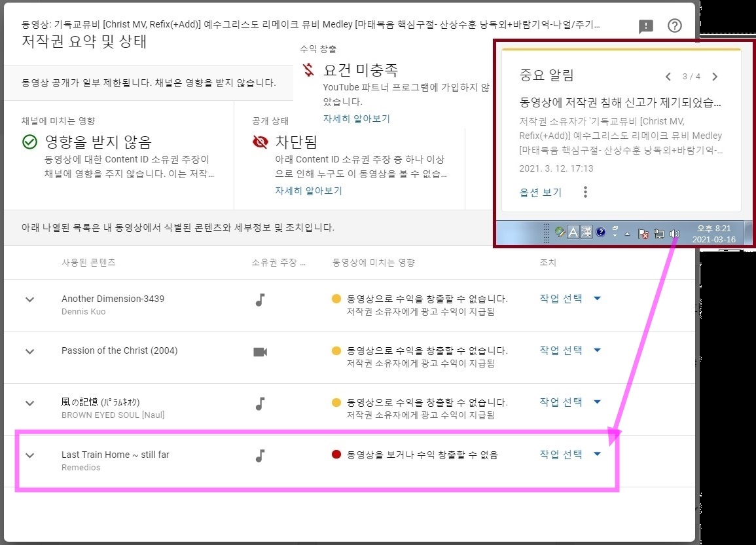
Task: Click the yellow status dot for Passion of the Christ
Action: (336, 350)
